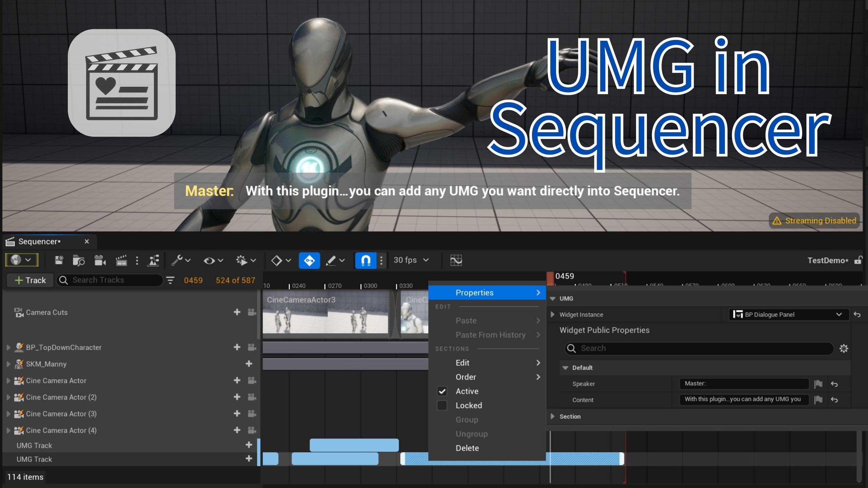868x488 pixels.
Task: Open the playback options gear menu
Action: click(246, 260)
